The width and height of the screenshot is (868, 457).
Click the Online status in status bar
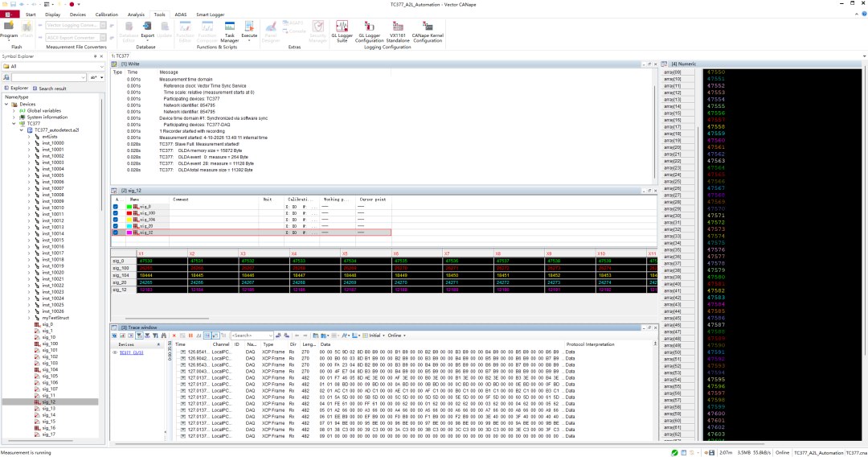[782, 452]
